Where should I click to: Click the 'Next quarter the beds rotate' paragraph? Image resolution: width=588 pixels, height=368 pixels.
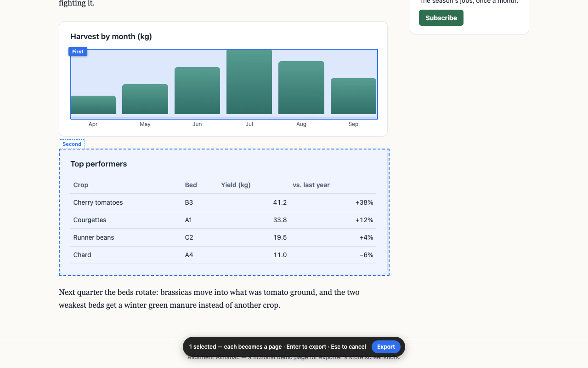(x=209, y=299)
